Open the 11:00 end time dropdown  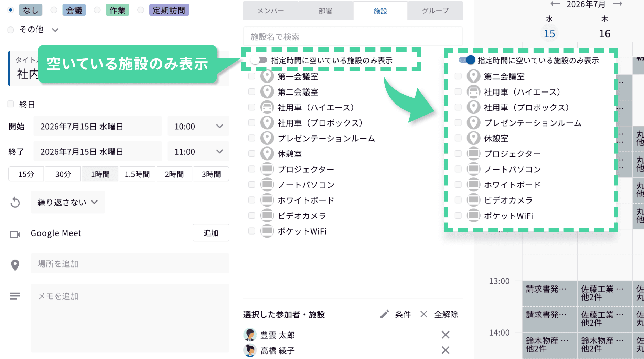[198, 151]
